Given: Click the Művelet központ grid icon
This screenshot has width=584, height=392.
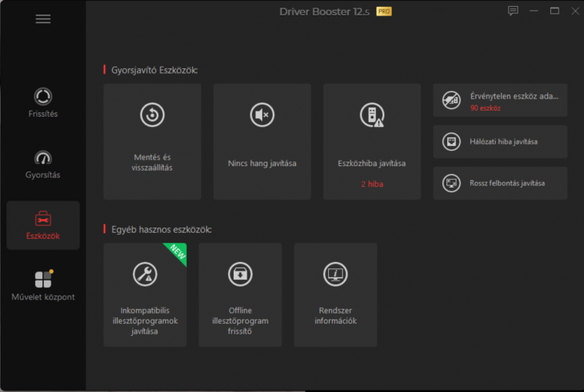Looking at the screenshot, I should click(43, 279).
